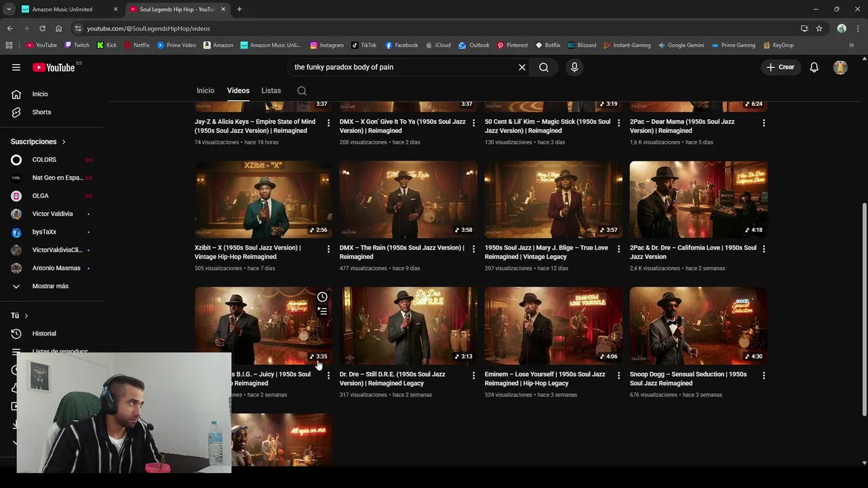
Task: Open options for 2Pac Dear Mama video
Action: tap(764, 123)
